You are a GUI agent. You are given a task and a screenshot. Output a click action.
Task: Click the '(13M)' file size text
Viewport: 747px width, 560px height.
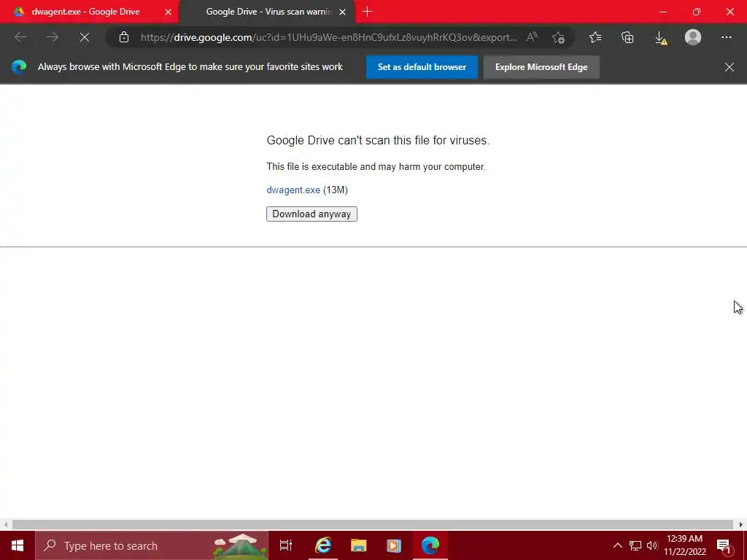pos(336,190)
